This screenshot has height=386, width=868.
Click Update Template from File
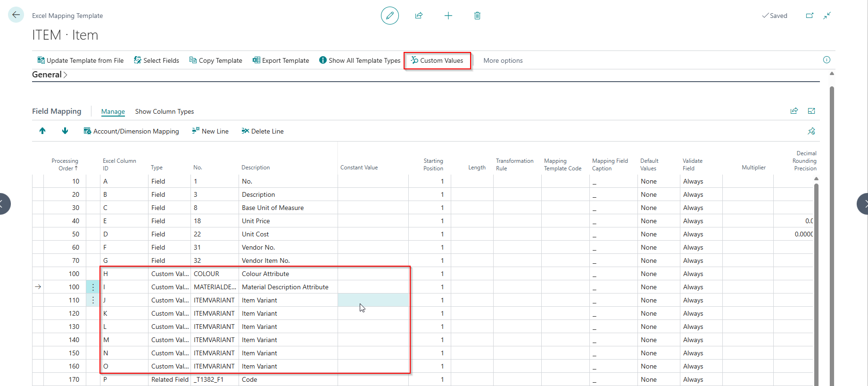pos(80,60)
